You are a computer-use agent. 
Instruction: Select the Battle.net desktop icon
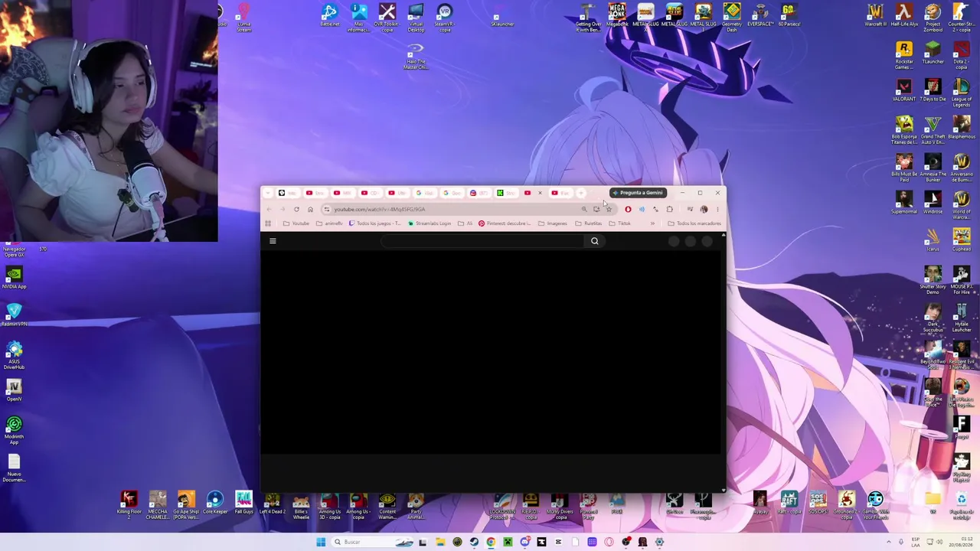(x=329, y=15)
